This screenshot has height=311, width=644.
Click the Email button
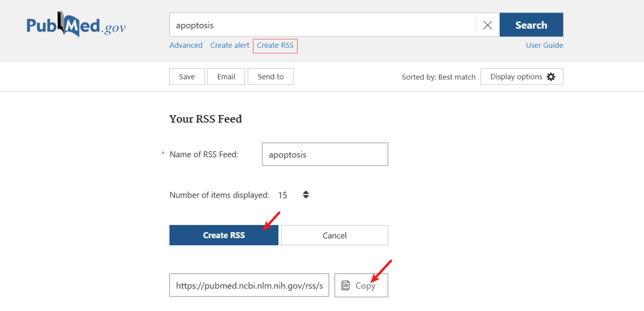[226, 76]
